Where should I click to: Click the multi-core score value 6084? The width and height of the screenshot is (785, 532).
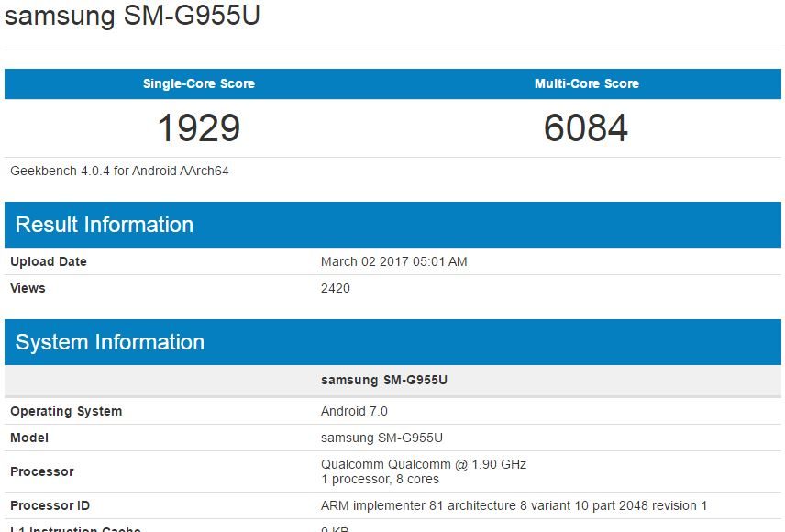[586, 127]
